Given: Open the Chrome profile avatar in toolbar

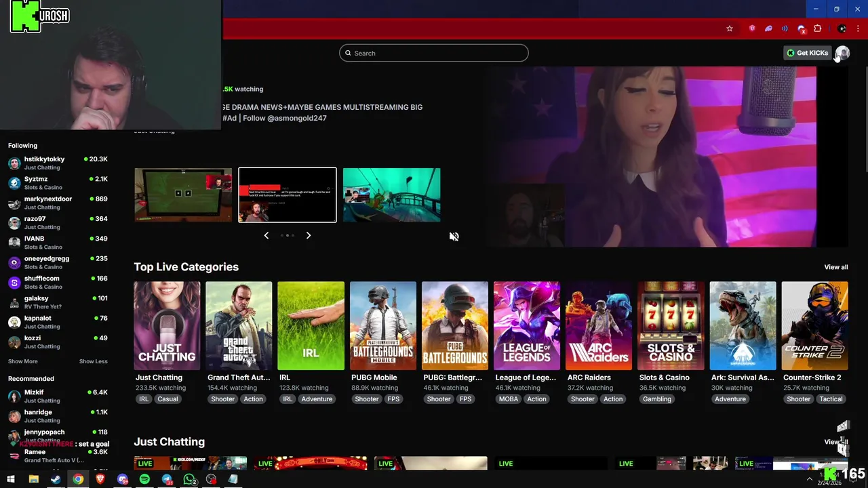Looking at the screenshot, I should [842, 28].
